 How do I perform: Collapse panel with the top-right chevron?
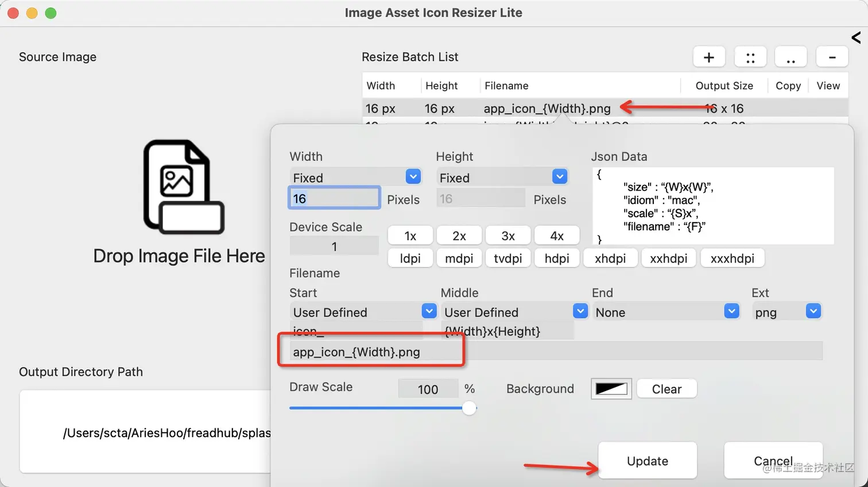[856, 38]
